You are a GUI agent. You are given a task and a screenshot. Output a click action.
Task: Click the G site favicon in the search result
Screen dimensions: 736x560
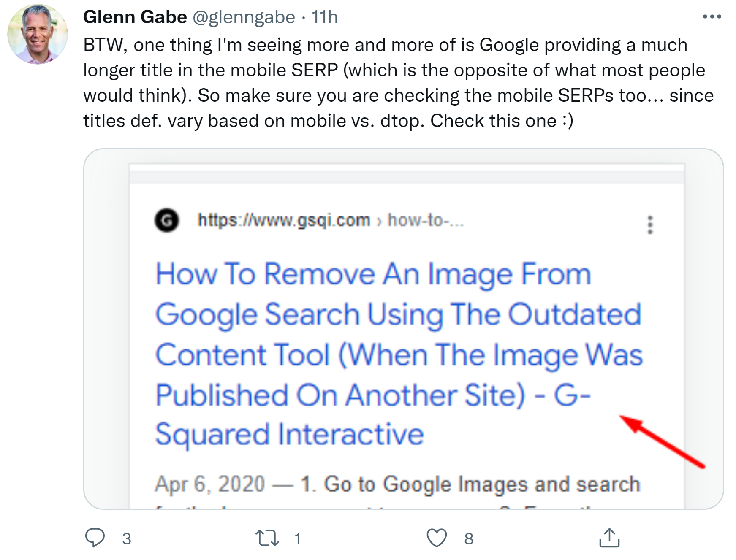(x=167, y=219)
